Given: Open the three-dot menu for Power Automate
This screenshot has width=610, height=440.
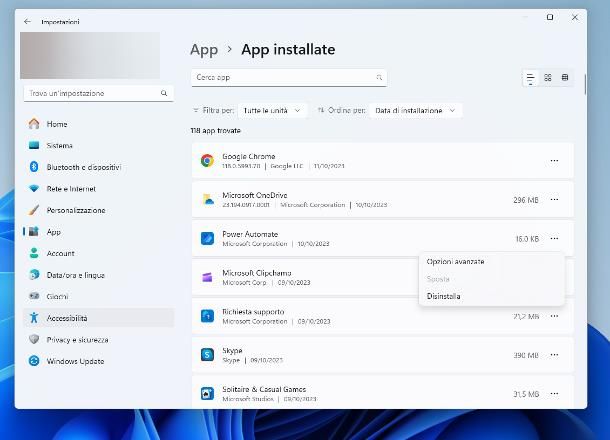Looking at the screenshot, I should pyautogui.click(x=554, y=238).
